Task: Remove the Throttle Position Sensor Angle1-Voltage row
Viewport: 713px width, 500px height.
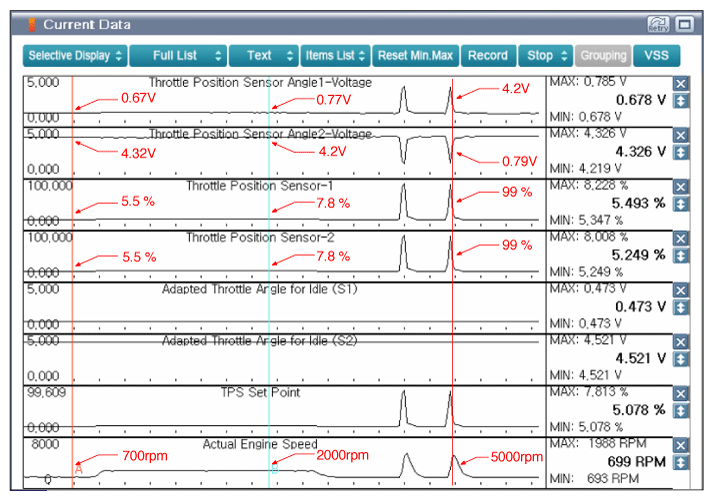Action: point(681,85)
